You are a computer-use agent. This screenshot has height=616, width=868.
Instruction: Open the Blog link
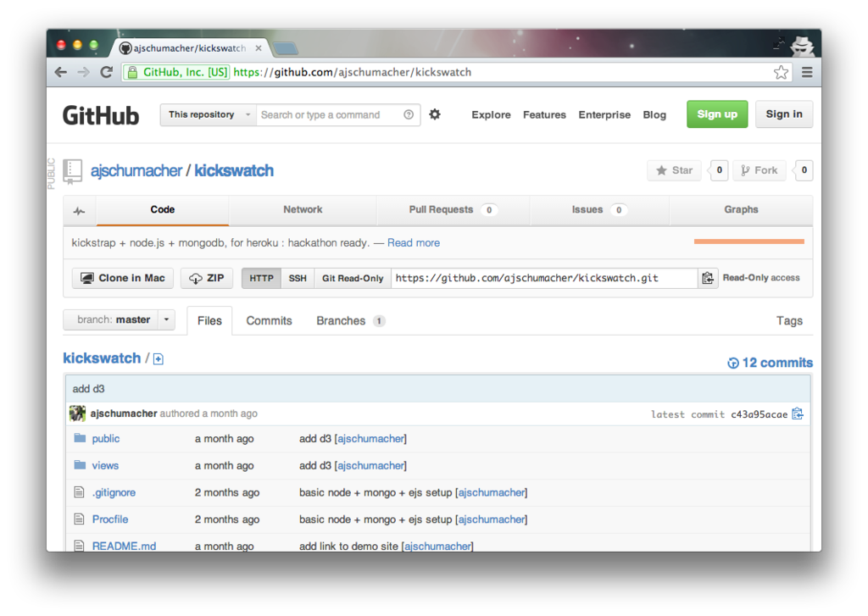(654, 114)
